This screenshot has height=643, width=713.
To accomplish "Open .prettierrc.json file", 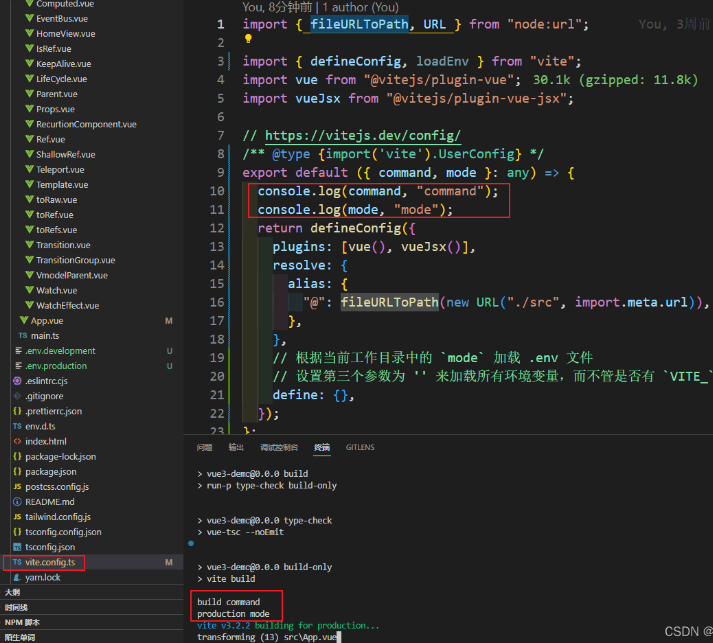I will (x=54, y=411).
